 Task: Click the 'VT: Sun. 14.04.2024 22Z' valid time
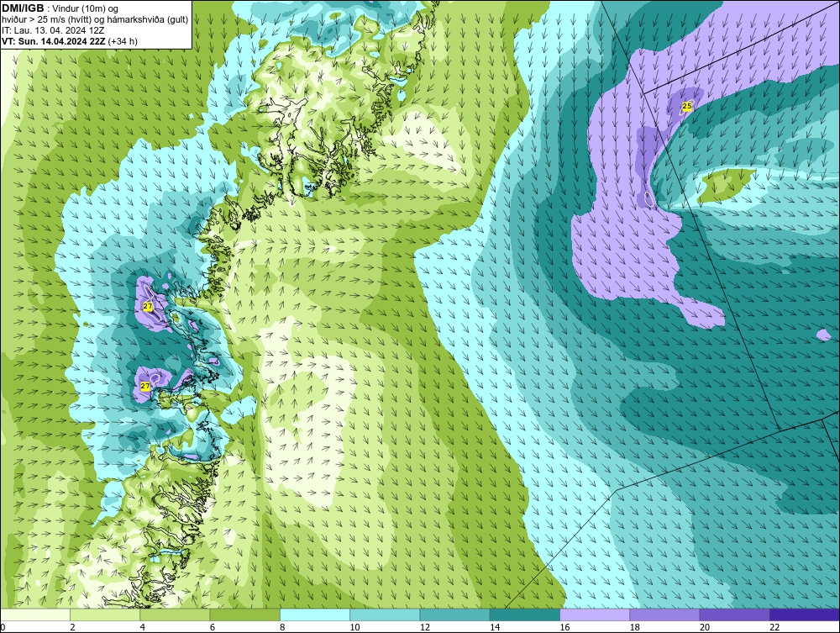tap(54, 41)
